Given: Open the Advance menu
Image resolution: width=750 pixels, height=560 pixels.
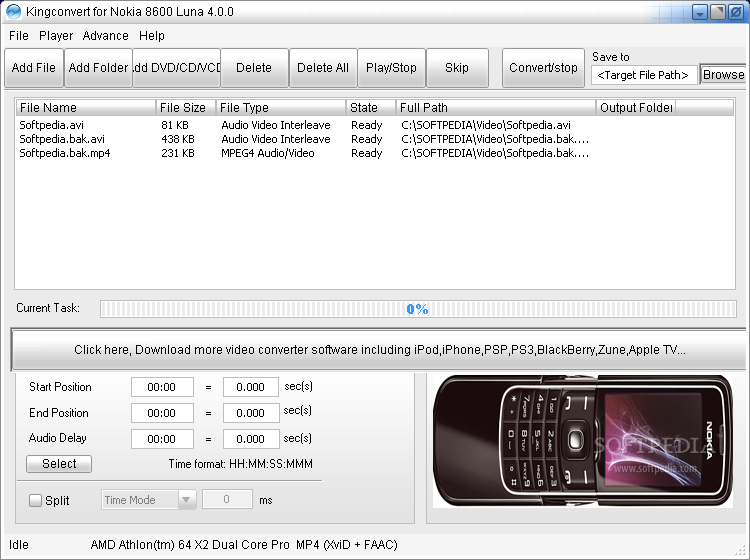Looking at the screenshot, I should tap(105, 36).
